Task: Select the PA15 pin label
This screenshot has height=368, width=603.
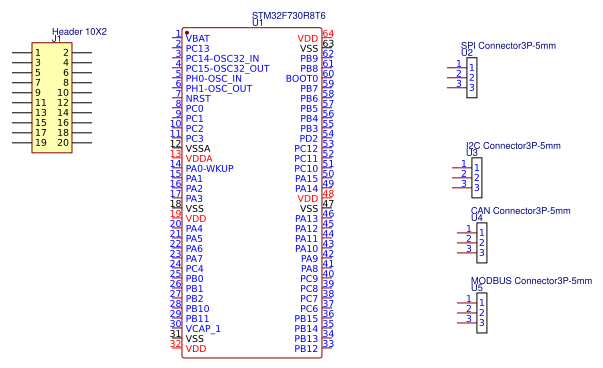Action: [x=306, y=178]
